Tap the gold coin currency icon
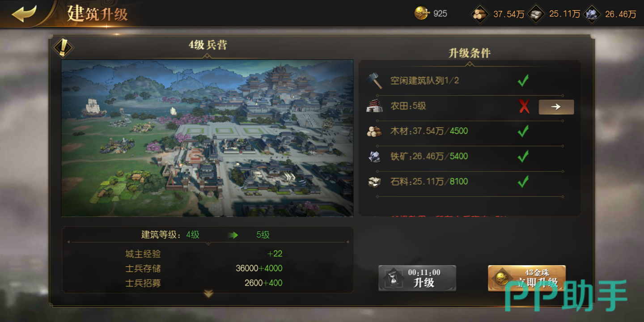 (x=422, y=13)
